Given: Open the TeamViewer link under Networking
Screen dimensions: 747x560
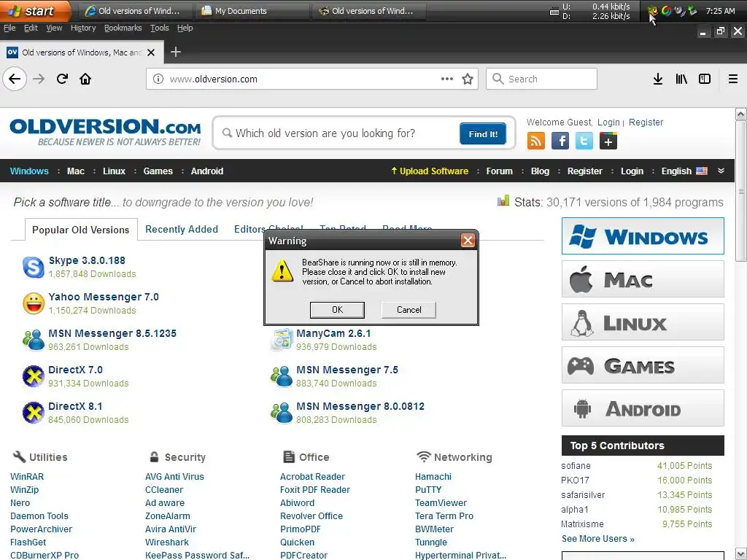Looking at the screenshot, I should (x=441, y=503).
